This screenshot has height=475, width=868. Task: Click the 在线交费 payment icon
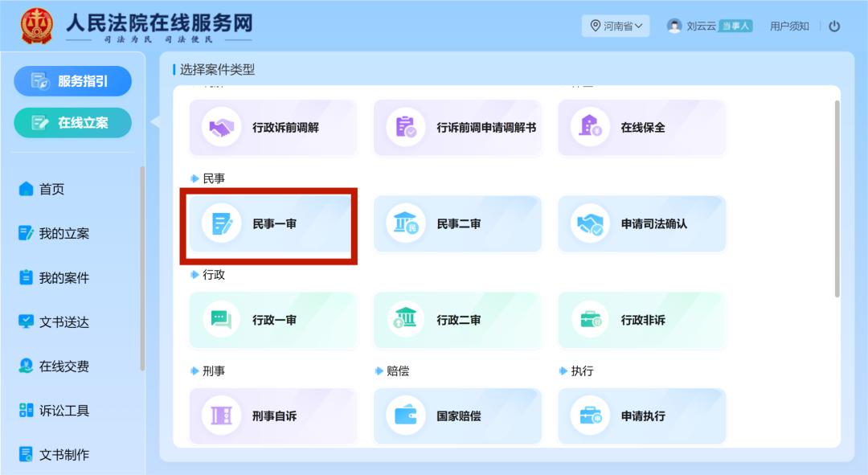(26, 366)
